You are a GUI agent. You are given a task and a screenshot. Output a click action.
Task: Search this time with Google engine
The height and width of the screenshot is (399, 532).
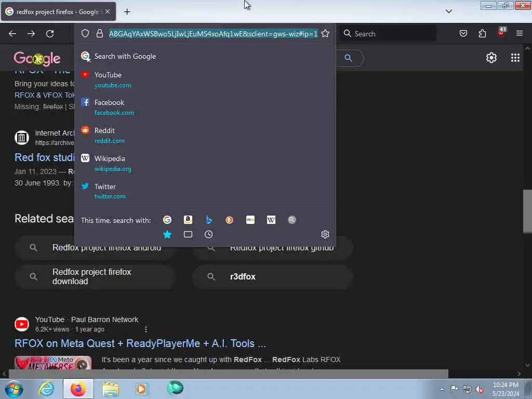167,220
